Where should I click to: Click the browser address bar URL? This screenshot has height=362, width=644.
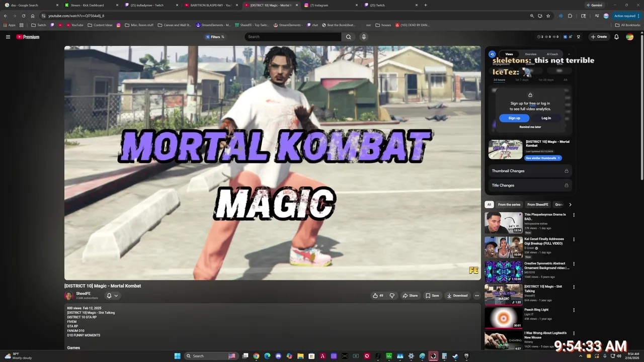coord(76,16)
